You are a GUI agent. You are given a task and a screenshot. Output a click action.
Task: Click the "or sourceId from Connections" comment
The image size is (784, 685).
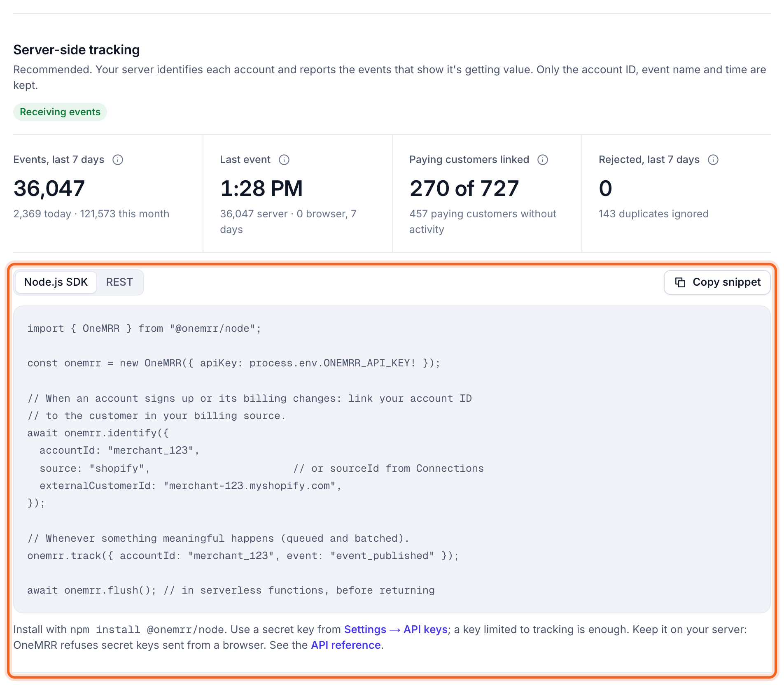pos(388,468)
